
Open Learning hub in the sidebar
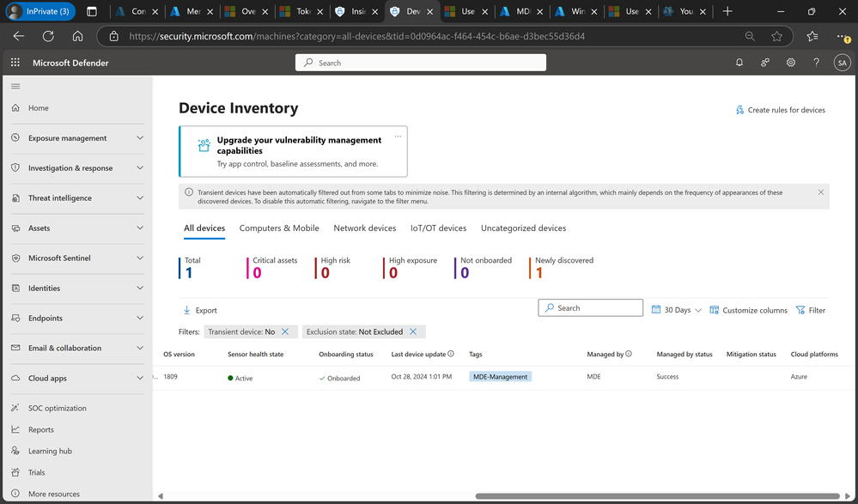pos(50,451)
